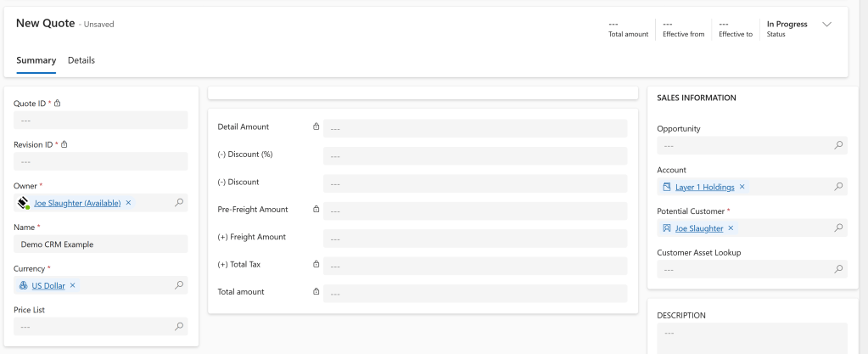
Task: Click the SALES INFORMATION section heading
Action: tap(697, 98)
